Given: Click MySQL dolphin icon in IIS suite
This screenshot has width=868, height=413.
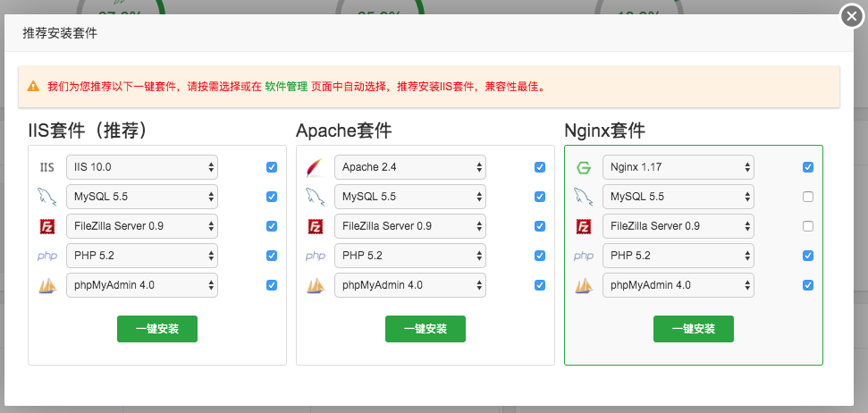Looking at the screenshot, I should tap(46, 197).
